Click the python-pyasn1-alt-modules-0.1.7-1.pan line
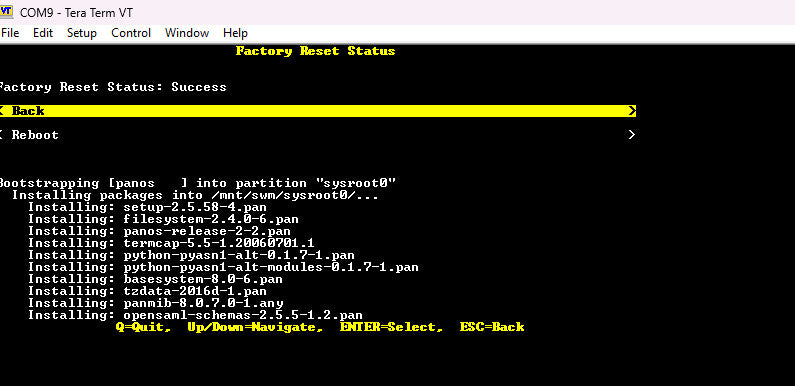 [x=223, y=267]
